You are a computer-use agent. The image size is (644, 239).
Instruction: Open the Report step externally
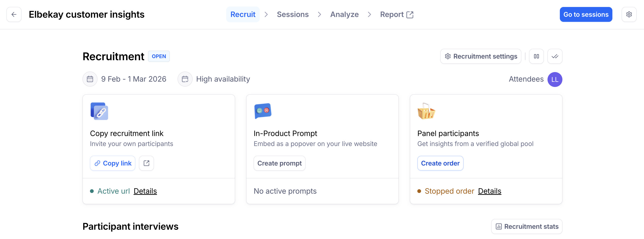pyautogui.click(x=396, y=14)
